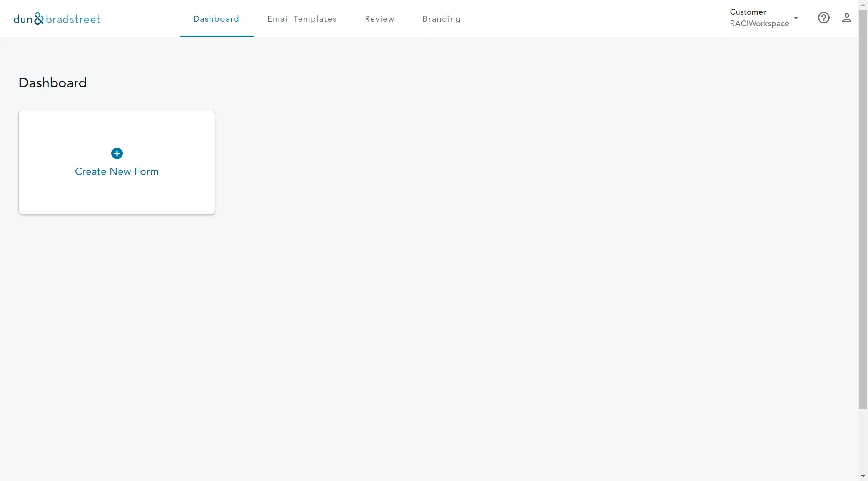Click the dun & bradstreet logo
The width and height of the screenshot is (868, 481).
coord(57,18)
